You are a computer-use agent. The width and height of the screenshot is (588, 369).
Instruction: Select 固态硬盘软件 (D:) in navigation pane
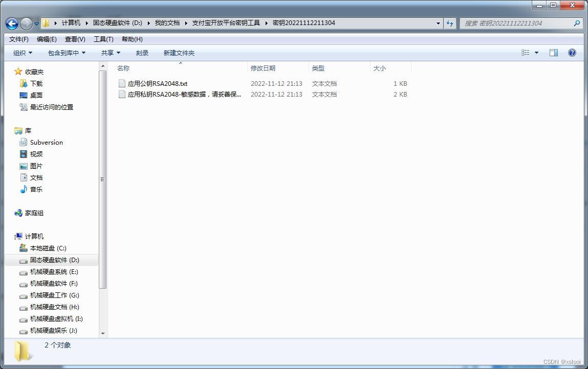click(x=54, y=260)
